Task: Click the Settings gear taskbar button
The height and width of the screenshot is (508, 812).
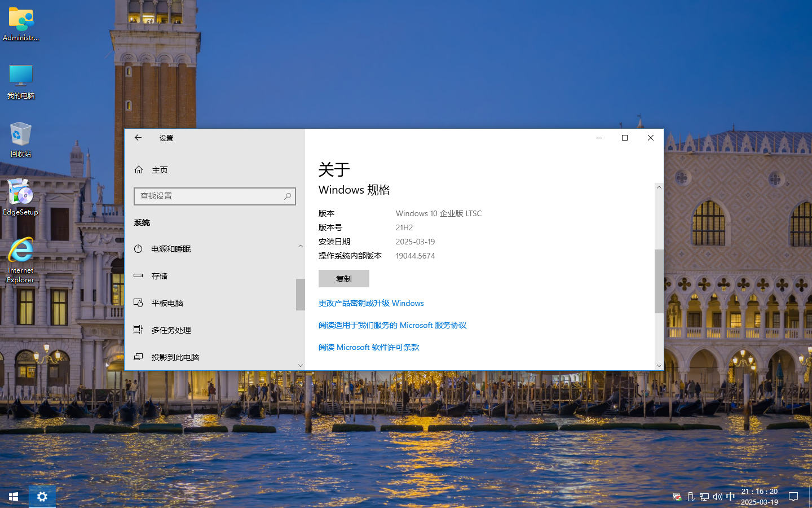Action: click(42, 497)
